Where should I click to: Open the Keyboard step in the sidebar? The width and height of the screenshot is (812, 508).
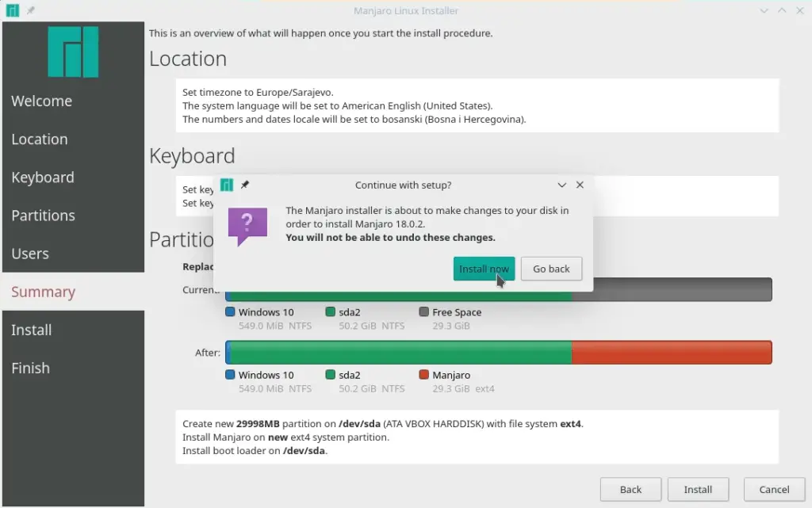[73, 178]
